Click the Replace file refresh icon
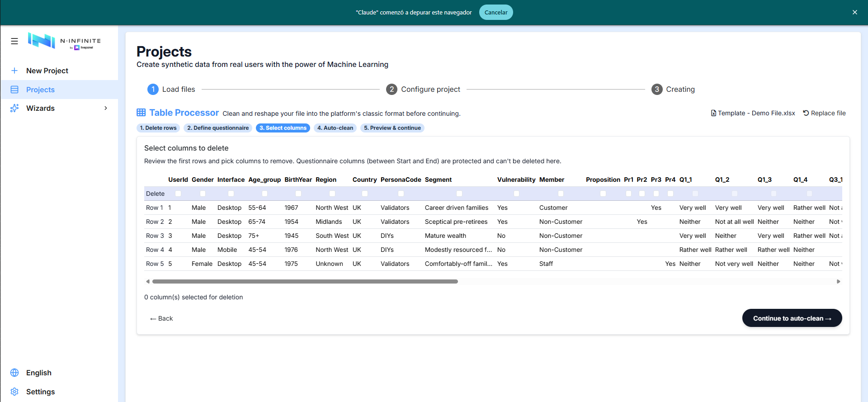Viewport: 868px width, 402px height. (806, 113)
